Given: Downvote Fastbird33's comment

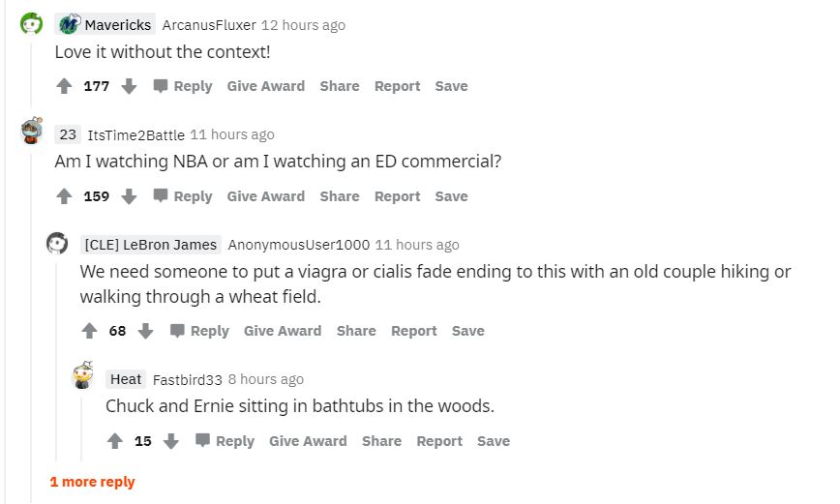Looking at the screenshot, I should [171, 441].
